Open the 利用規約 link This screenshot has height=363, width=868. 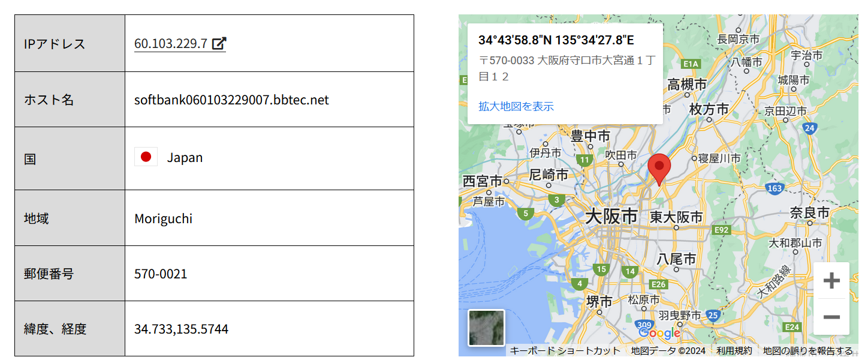pyautogui.click(x=734, y=350)
